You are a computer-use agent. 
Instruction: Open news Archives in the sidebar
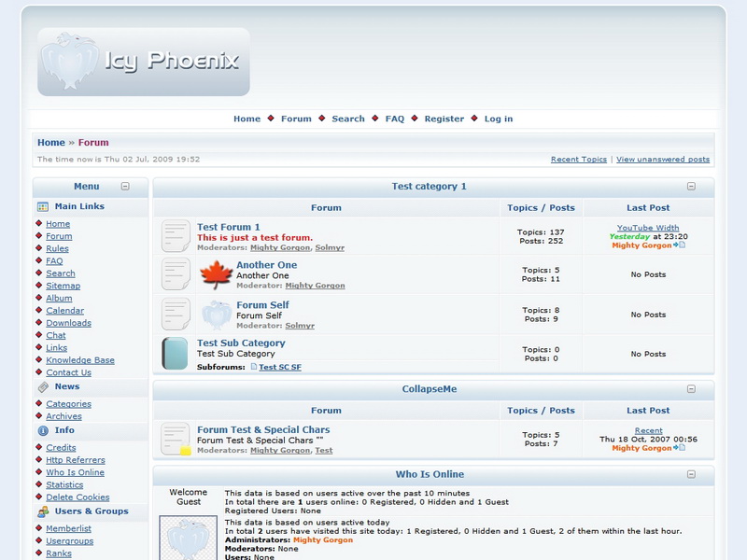(x=63, y=416)
